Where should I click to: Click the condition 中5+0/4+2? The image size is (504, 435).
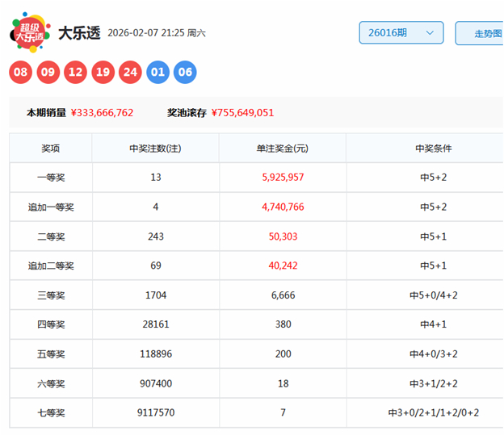434,295
